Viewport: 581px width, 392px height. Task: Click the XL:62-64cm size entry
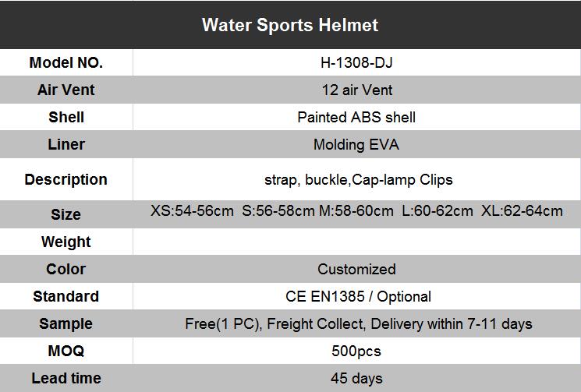click(522, 211)
